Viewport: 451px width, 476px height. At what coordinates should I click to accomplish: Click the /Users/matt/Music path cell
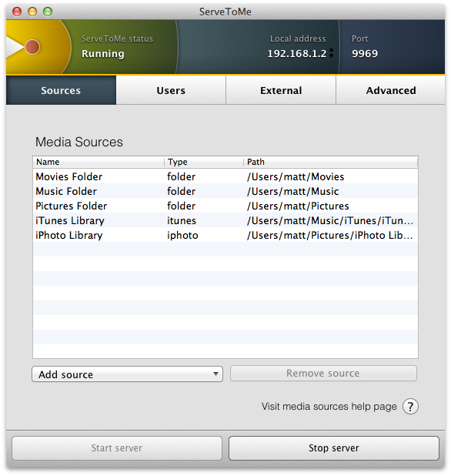point(293,191)
